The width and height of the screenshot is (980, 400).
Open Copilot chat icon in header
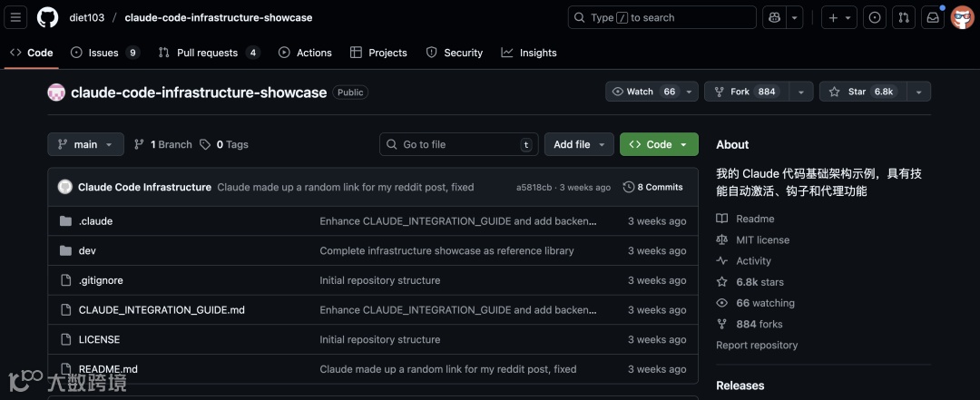tap(774, 17)
